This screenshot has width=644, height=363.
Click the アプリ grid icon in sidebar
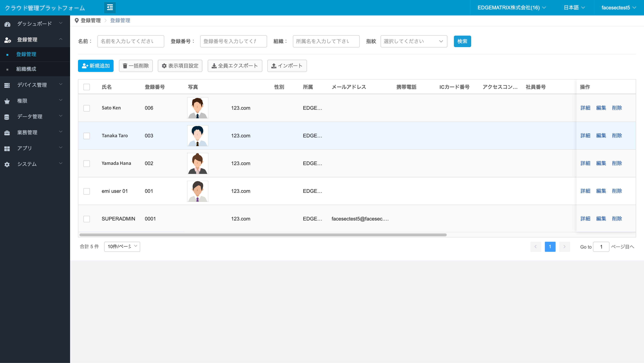click(x=7, y=148)
